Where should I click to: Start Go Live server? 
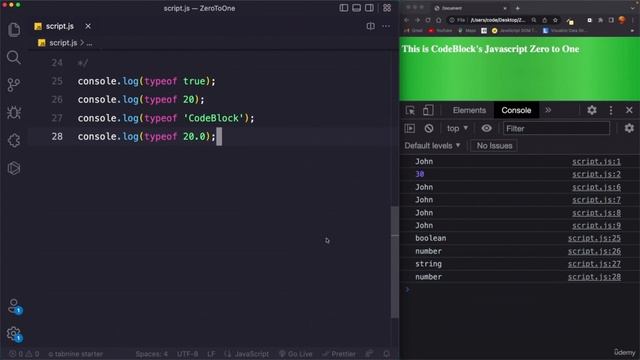tap(296, 354)
